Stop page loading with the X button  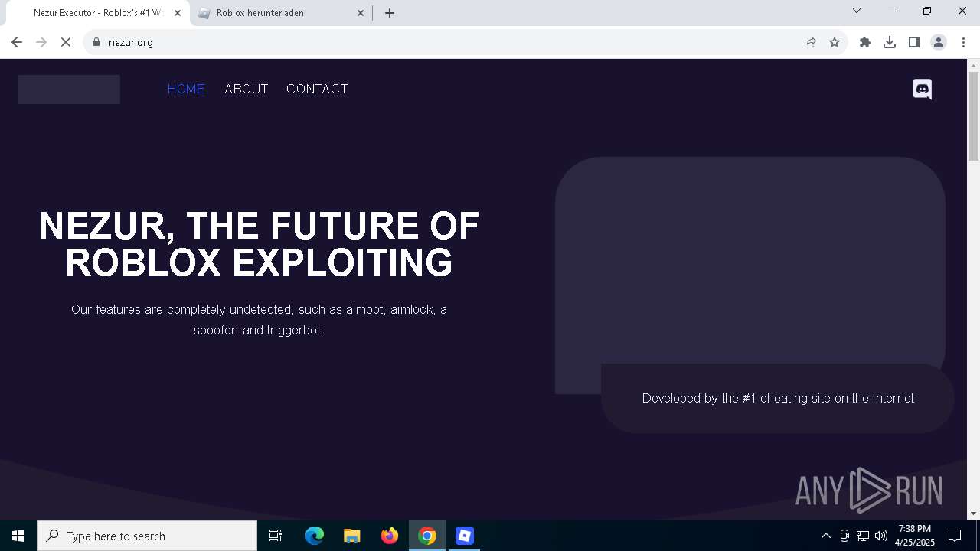(x=66, y=42)
